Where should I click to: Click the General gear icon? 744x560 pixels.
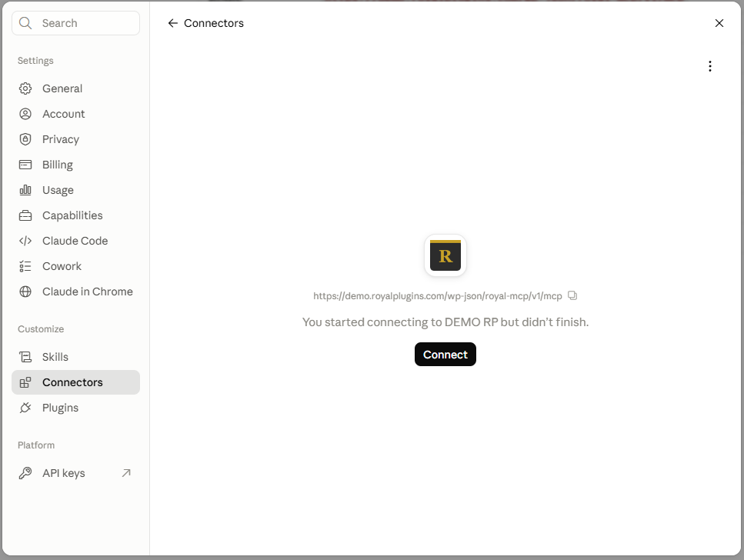click(25, 88)
